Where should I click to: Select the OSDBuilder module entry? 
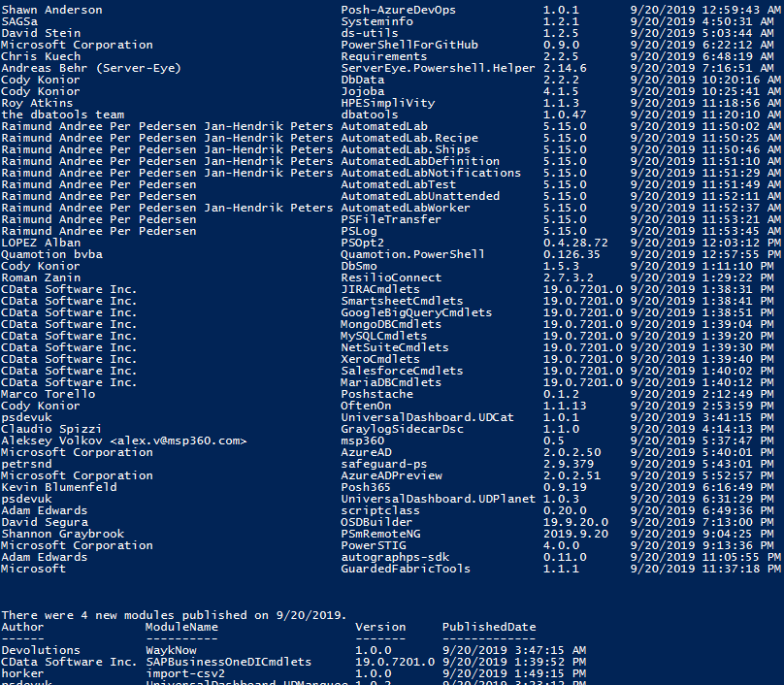click(376, 523)
